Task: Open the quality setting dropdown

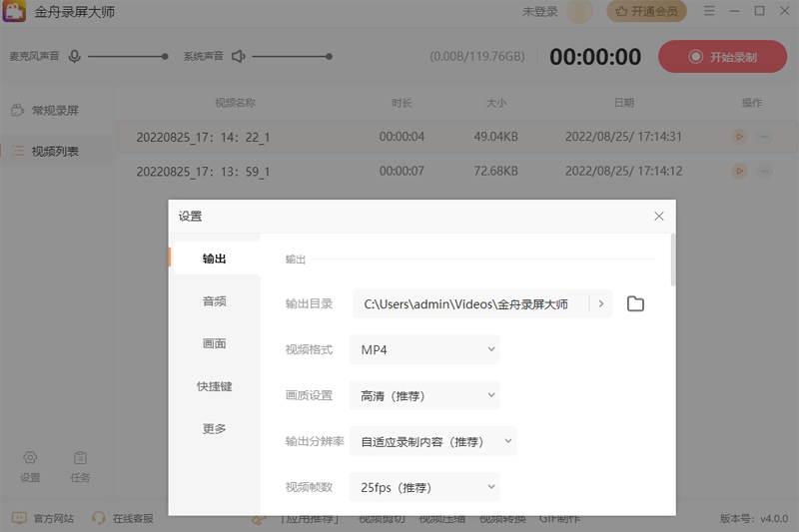Action: pyautogui.click(x=423, y=395)
